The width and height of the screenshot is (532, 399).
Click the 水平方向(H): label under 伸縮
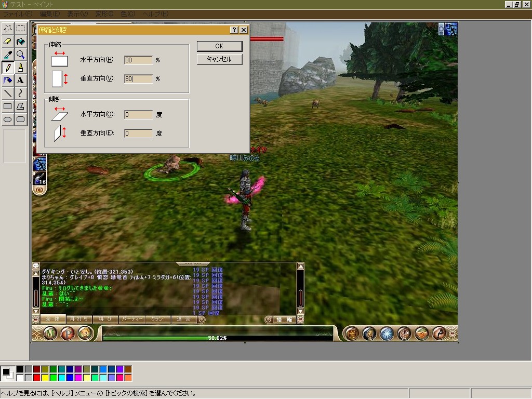pyautogui.click(x=97, y=60)
